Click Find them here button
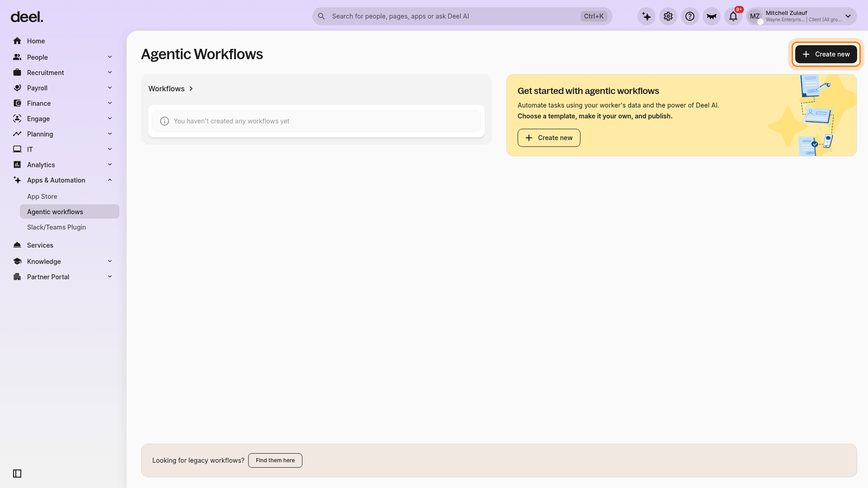 tap(275, 460)
